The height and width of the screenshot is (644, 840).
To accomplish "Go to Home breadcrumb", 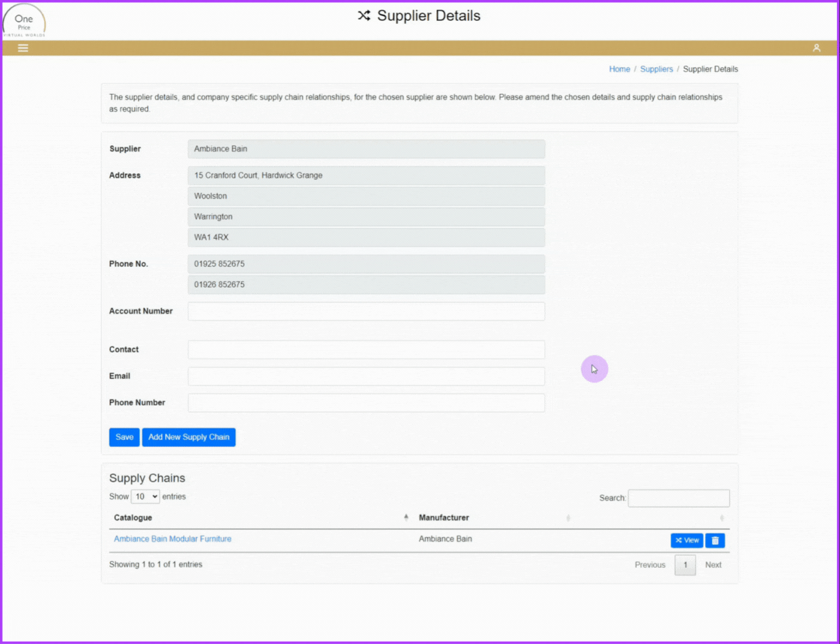I will pos(619,69).
